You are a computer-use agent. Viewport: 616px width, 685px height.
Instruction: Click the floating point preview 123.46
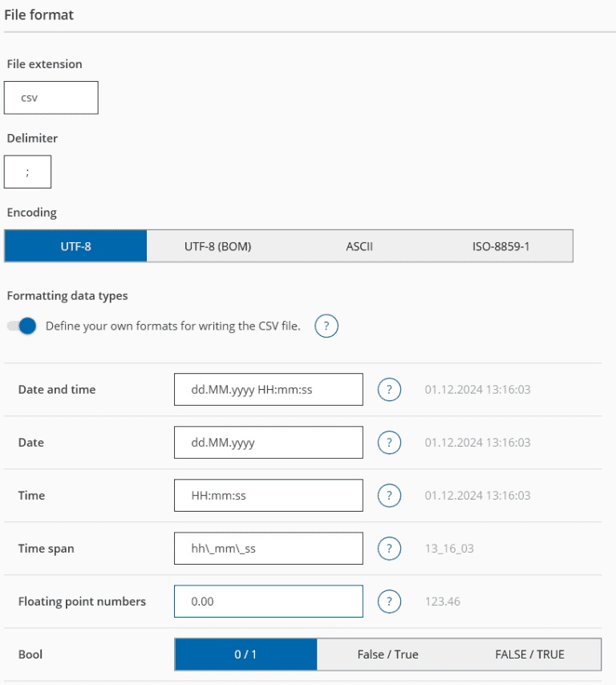coord(443,602)
